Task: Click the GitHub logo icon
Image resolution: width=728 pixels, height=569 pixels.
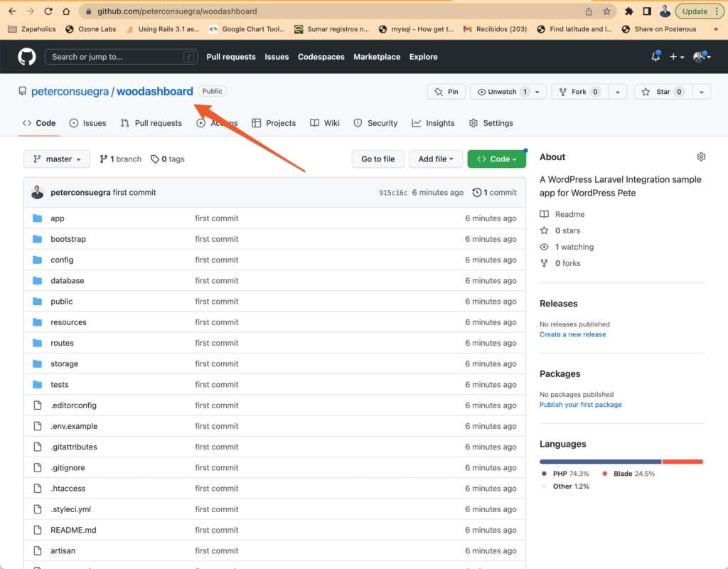Action: [27, 57]
